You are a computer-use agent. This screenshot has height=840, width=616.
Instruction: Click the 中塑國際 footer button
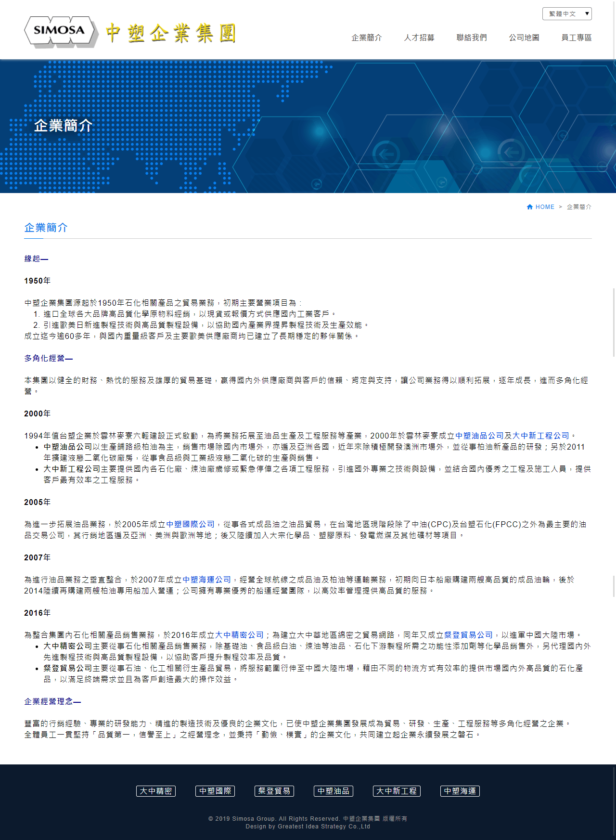215,791
